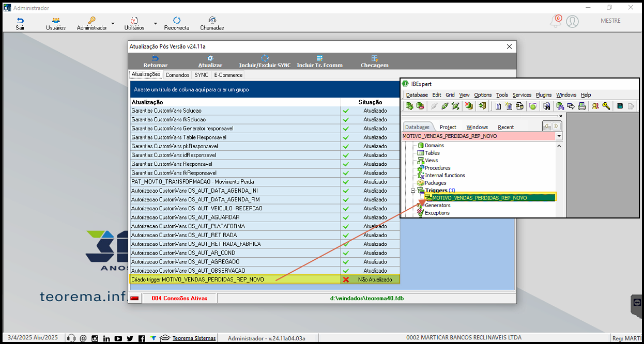The image size is (644, 344).
Task: Select the Atualizações tab
Action: point(146,74)
